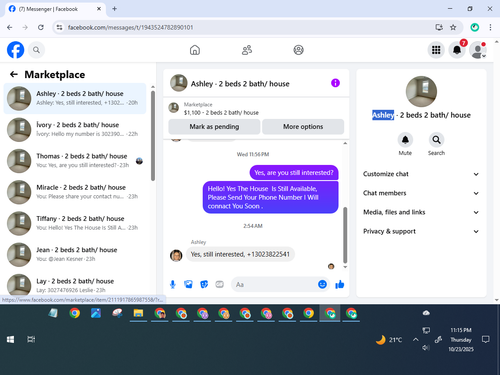The height and width of the screenshot is (375, 500).
Task: Record a voice clip with microphone icon
Action: (x=173, y=284)
